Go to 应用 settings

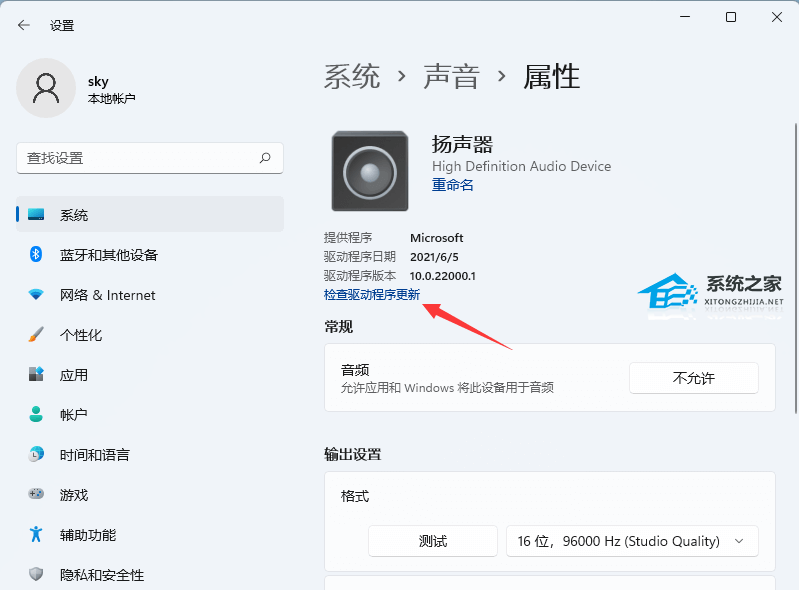[x=150, y=374]
